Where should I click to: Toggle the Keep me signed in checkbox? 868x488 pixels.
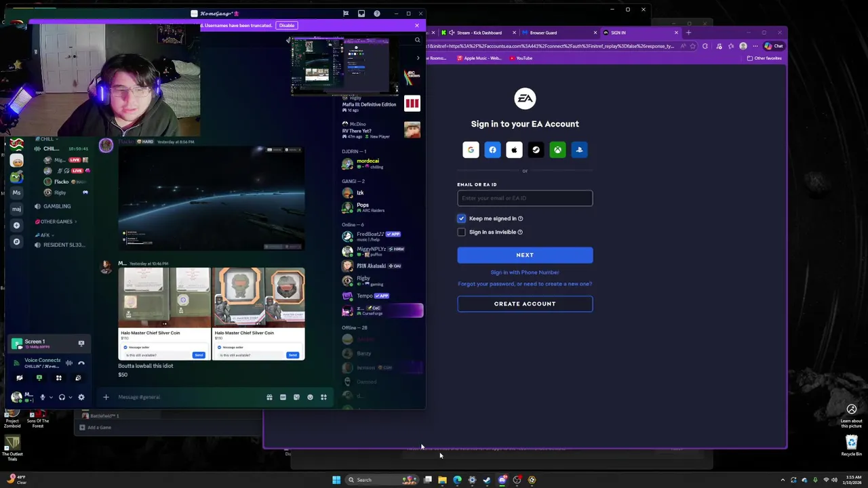[x=462, y=218]
